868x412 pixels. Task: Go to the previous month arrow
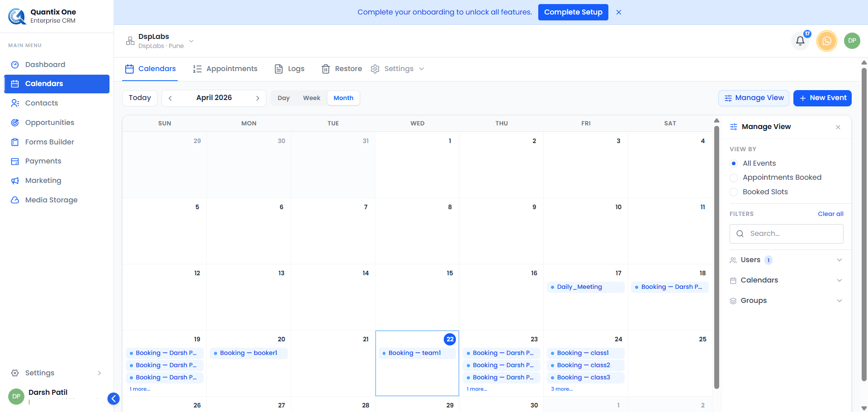[x=170, y=98]
